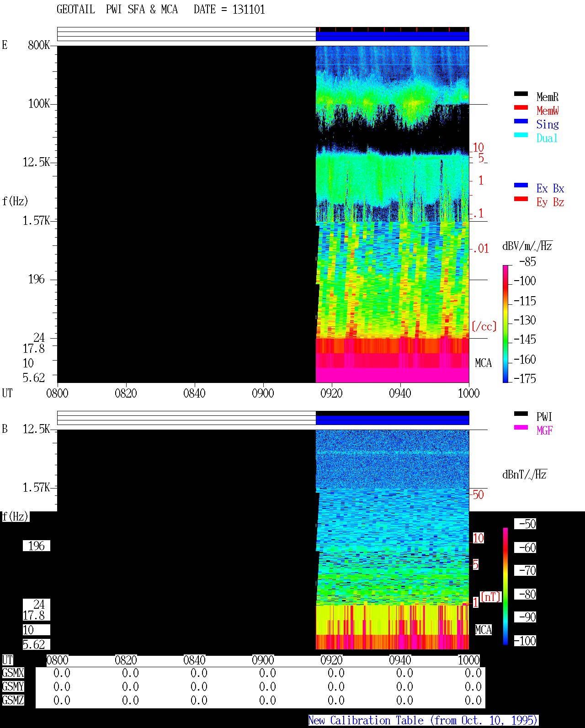The height and width of the screenshot is (728, 585).
Task: Click the dBnT magnetic field color bar
Action: point(505,586)
